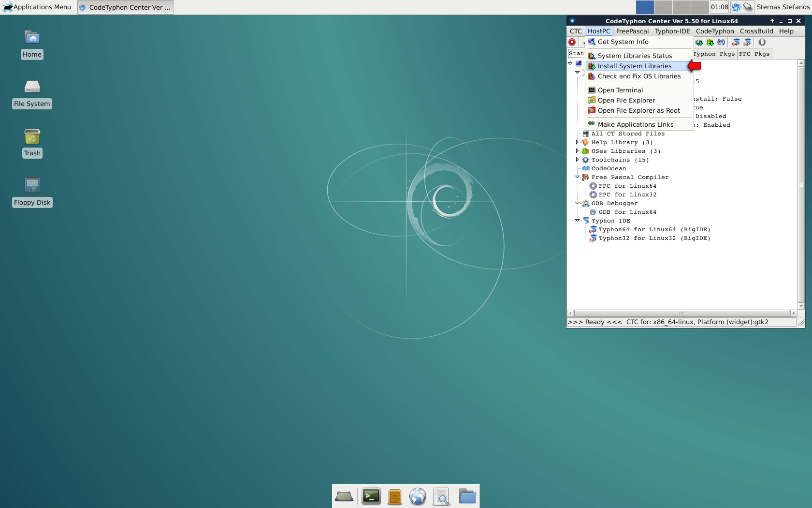The image size is (812, 508).
Task: Choose Open File Explorer as Root
Action: 639,110
